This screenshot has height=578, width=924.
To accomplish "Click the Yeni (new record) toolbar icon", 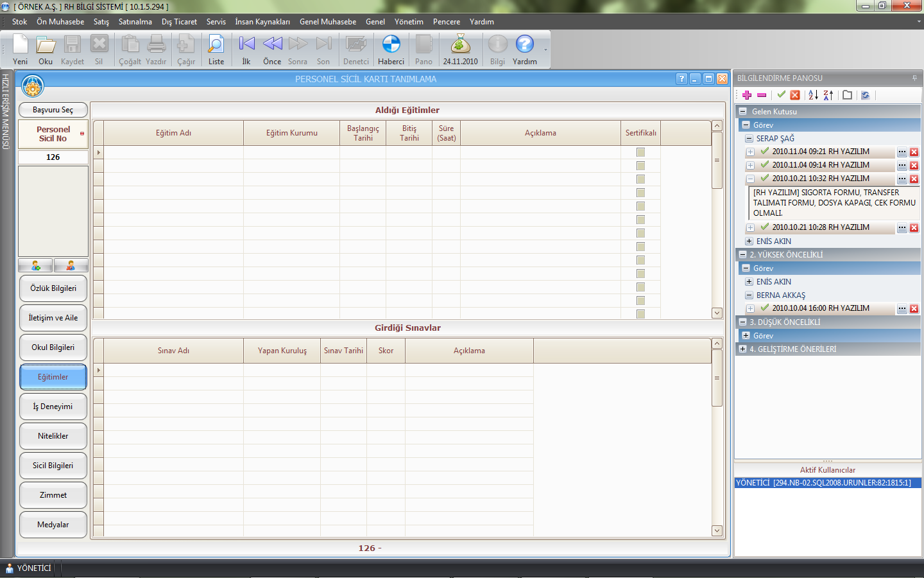I will click(20, 45).
